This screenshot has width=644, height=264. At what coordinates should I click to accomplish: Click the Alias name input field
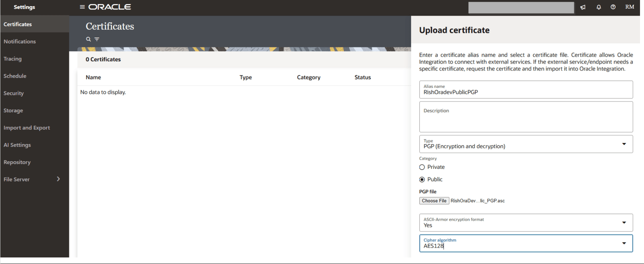pyautogui.click(x=525, y=92)
